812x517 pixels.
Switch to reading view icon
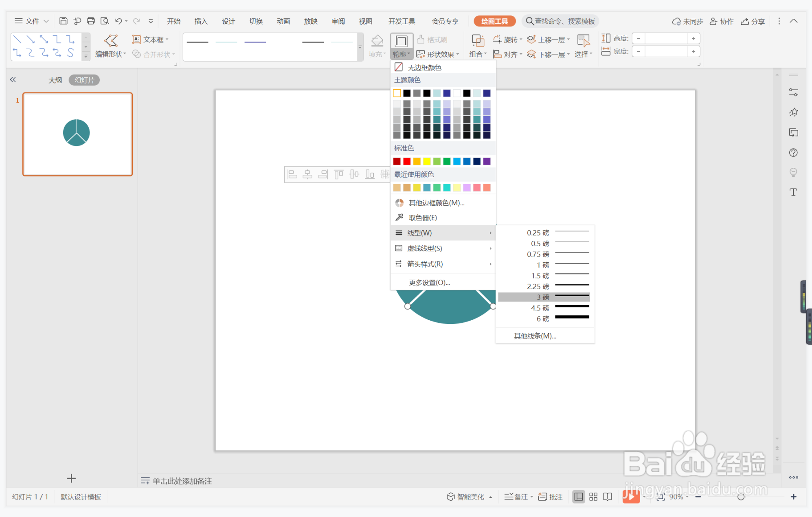coord(608,497)
